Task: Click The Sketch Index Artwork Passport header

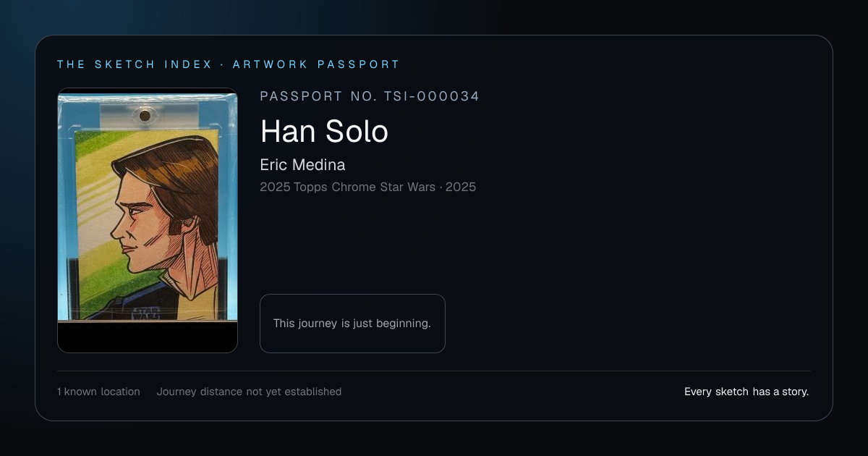Action: click(229, 64)
